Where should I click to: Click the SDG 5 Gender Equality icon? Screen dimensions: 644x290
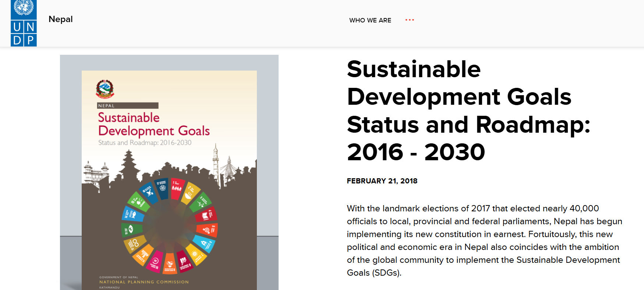click(207, 230)
